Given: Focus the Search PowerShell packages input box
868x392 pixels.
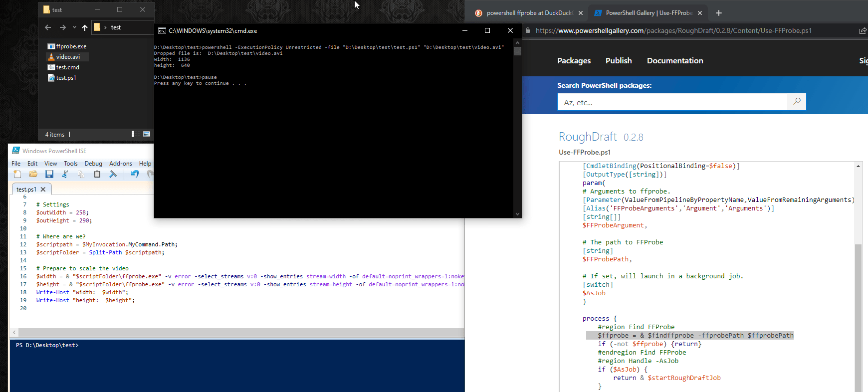Looking at the screenshot, I should (672, 102).
